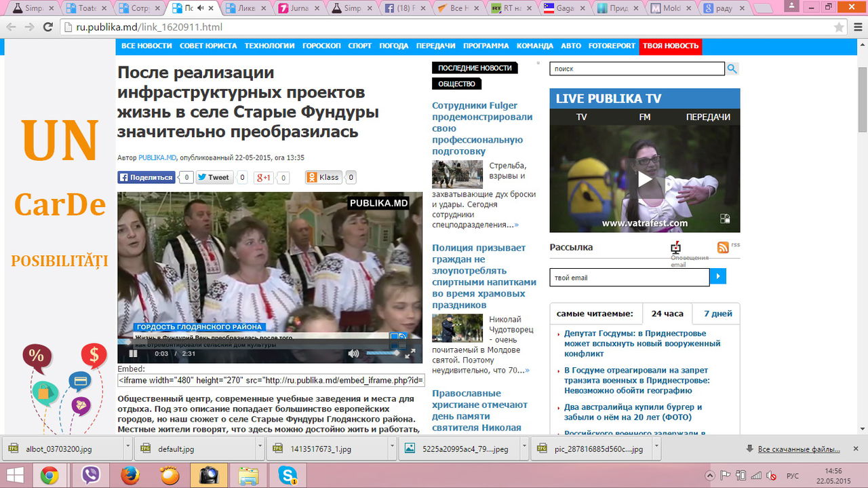Open Два австралийца купили бургер article

click(633, 412)
